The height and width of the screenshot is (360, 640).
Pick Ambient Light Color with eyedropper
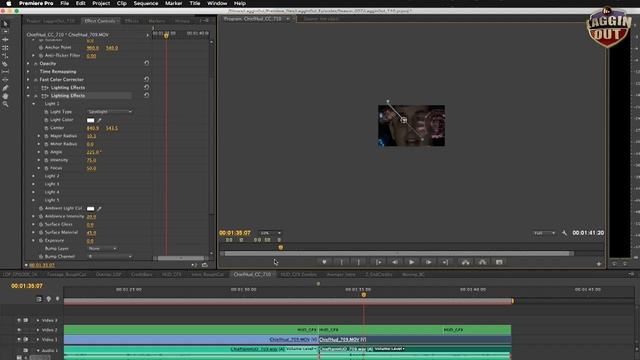coord(99,209)
